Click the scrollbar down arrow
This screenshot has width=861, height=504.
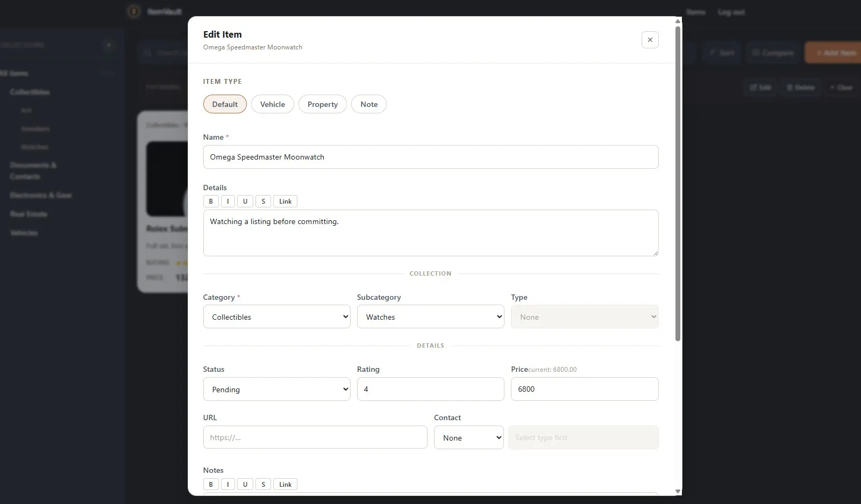click(678, 491)
